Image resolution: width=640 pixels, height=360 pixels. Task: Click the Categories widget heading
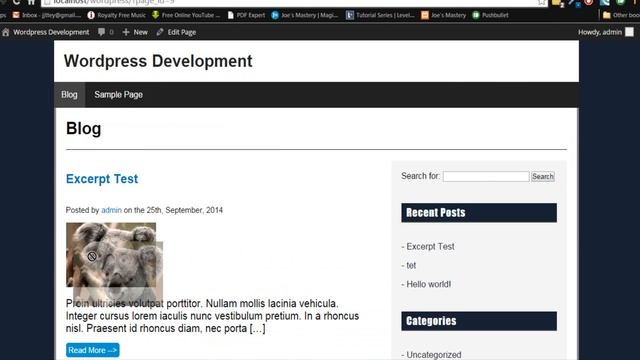(x=479, y=321)
